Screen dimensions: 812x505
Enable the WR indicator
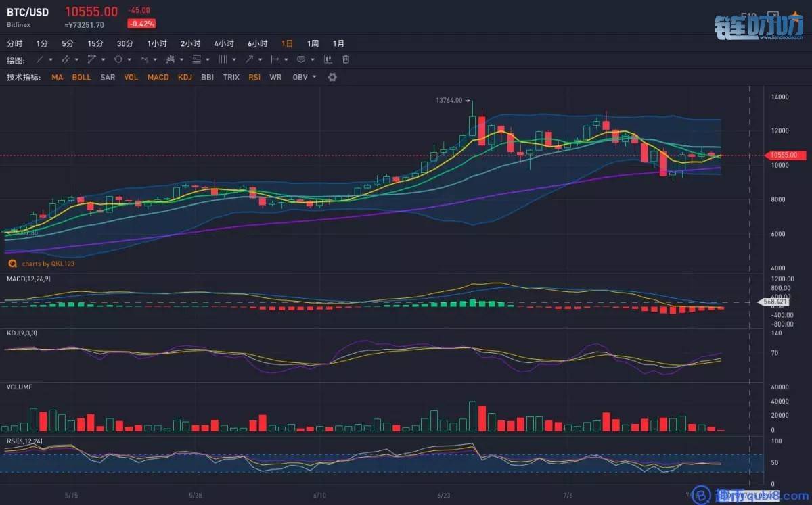pyautogui.click(x=275, y=77)
